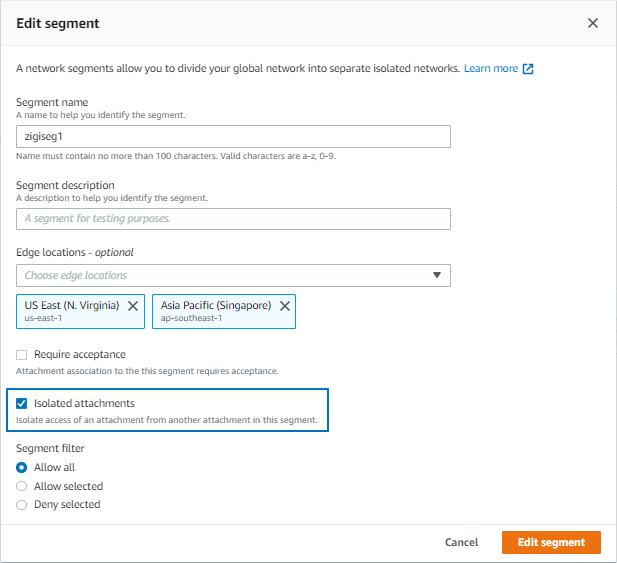
Task: Uncheck the Isolated attachments checkbox
Action: [x=22, y=403]
